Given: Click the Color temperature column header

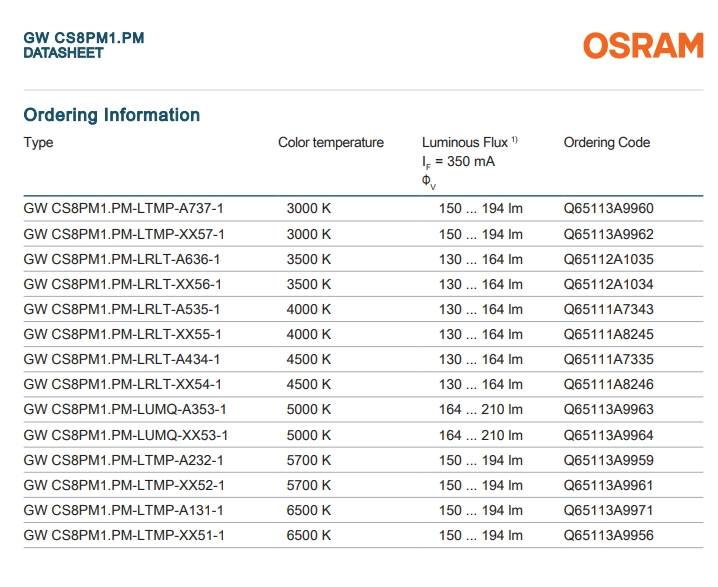Looking at the screenshot, I should [331, 142].
